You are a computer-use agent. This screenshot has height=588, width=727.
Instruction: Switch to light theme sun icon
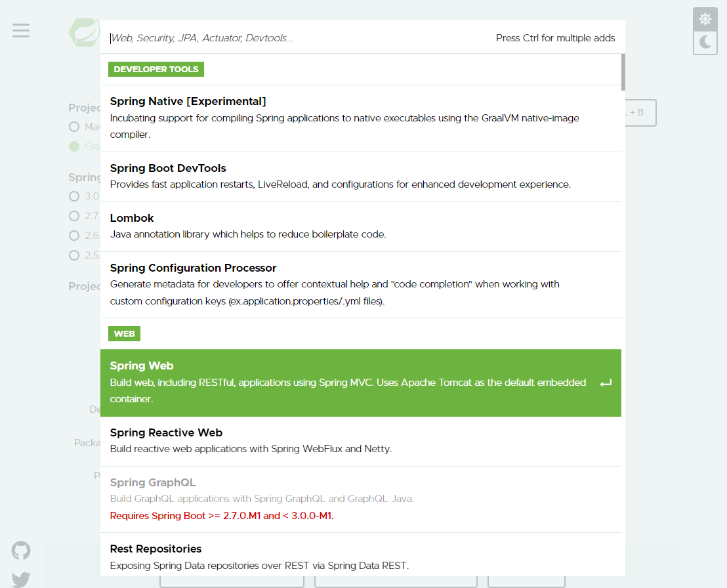pyautogui.click(x=705, y=19)
